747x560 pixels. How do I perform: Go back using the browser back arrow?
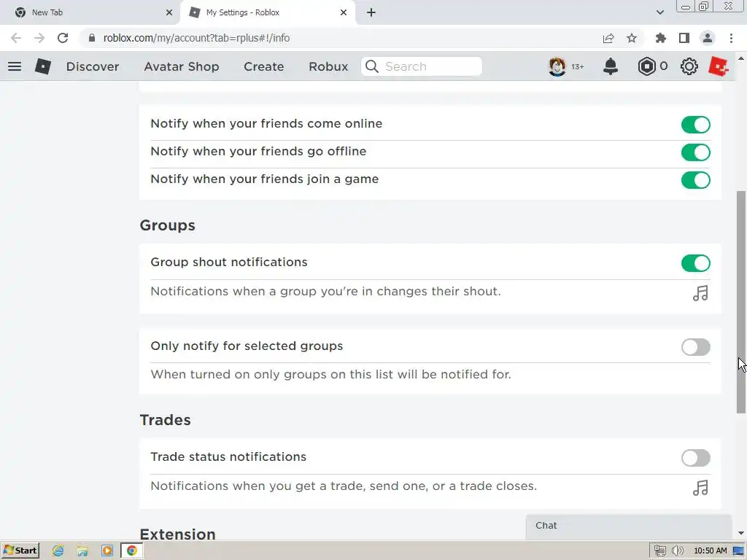pos(16,38)
